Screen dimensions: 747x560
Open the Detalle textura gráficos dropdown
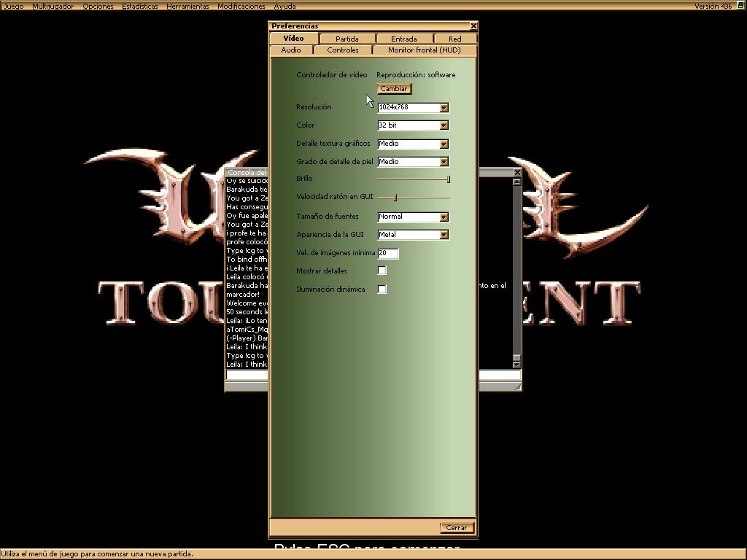click(444, 144)
